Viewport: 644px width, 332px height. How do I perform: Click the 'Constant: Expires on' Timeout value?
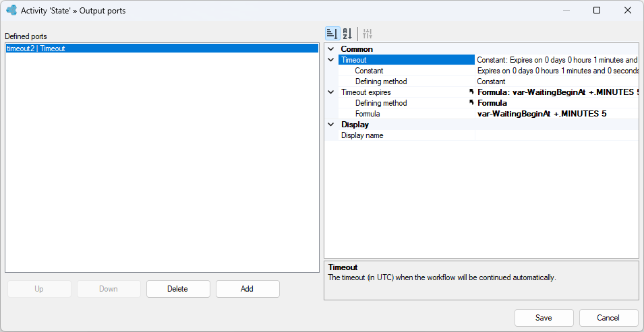tap(557, 60)
